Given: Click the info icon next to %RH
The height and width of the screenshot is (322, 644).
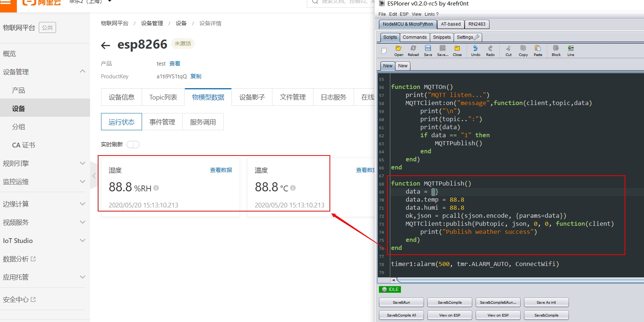Looking at the screenshot, I should tap(156, 188).
